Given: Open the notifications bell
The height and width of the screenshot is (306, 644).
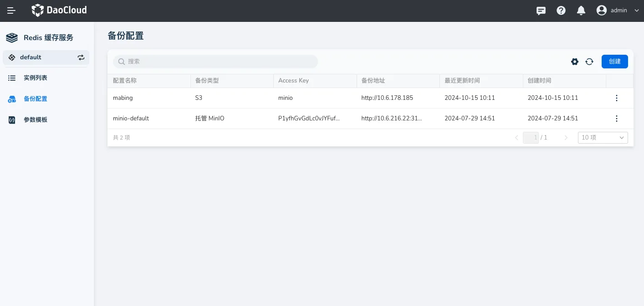Looking at the screenshot, I should (581, 10).
